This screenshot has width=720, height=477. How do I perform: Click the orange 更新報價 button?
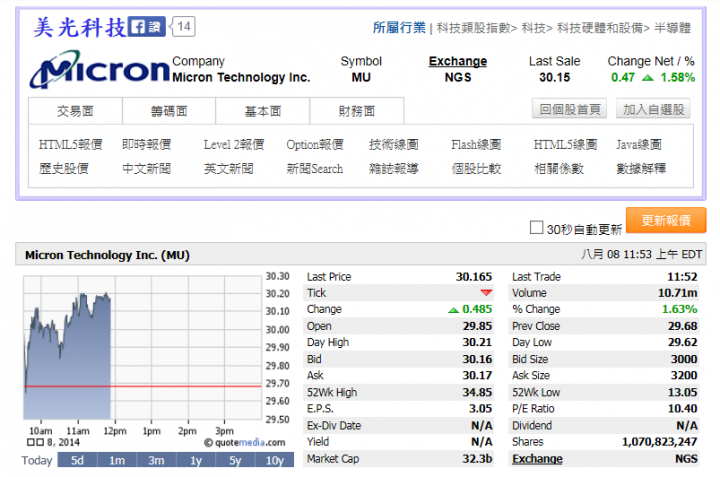coord(666,220)
